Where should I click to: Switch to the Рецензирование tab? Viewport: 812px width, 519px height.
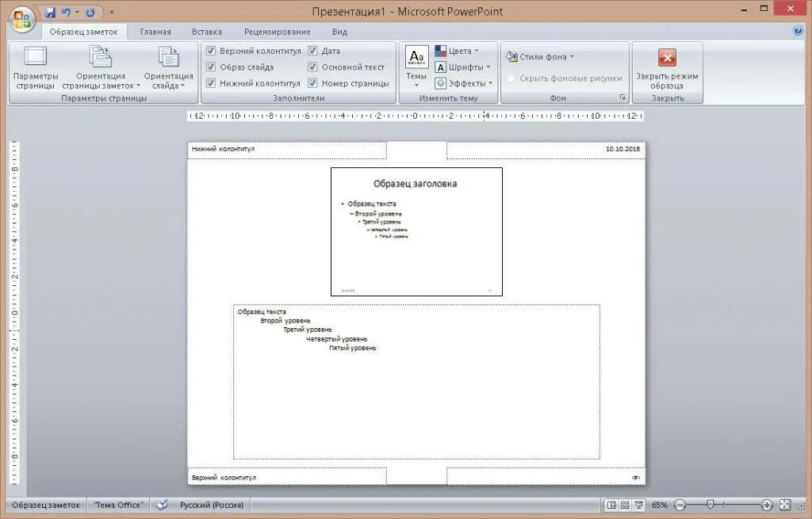277,32
